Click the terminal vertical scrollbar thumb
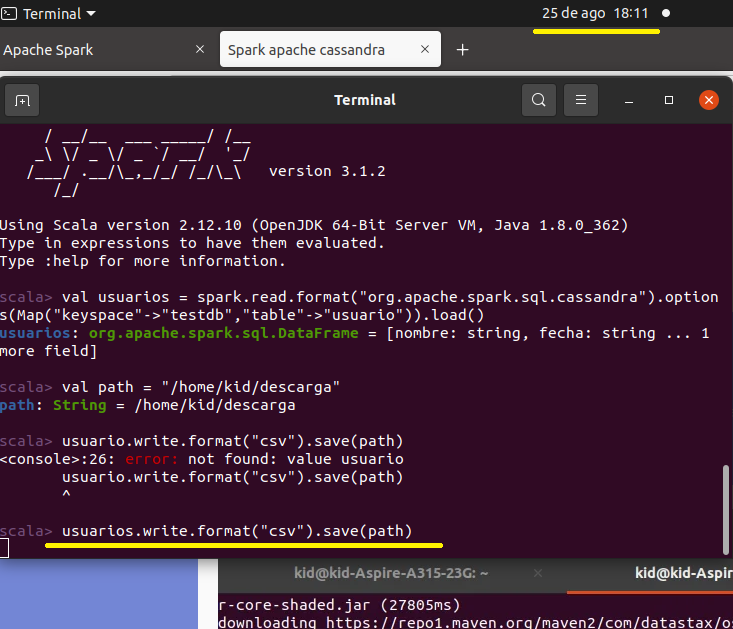 click(726, 510)
